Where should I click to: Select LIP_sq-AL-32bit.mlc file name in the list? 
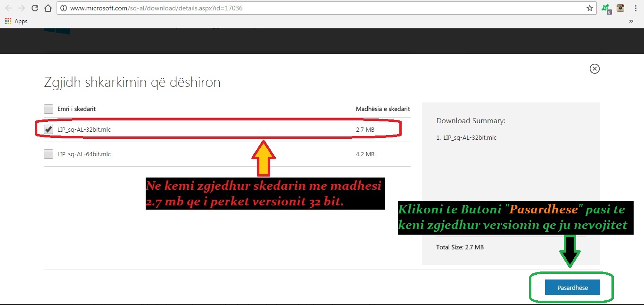click(x=84, y=129)
